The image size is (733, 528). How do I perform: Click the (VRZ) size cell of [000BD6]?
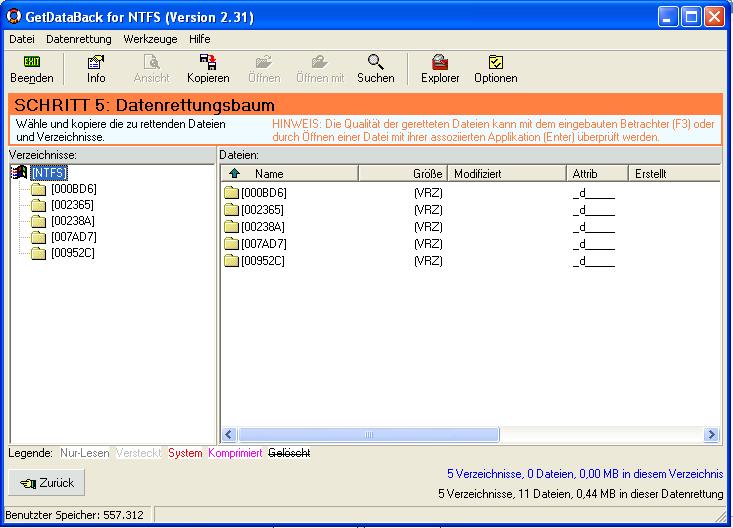click(x=428, y=193)
